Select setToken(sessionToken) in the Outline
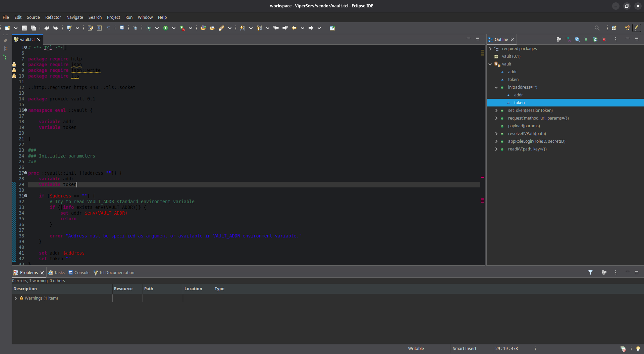This screenshot has height=354, width=644. [x=530, y=110]
